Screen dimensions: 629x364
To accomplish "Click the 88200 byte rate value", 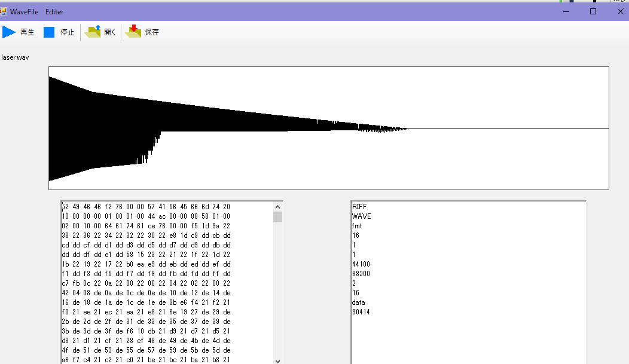I will pos(361,274).
